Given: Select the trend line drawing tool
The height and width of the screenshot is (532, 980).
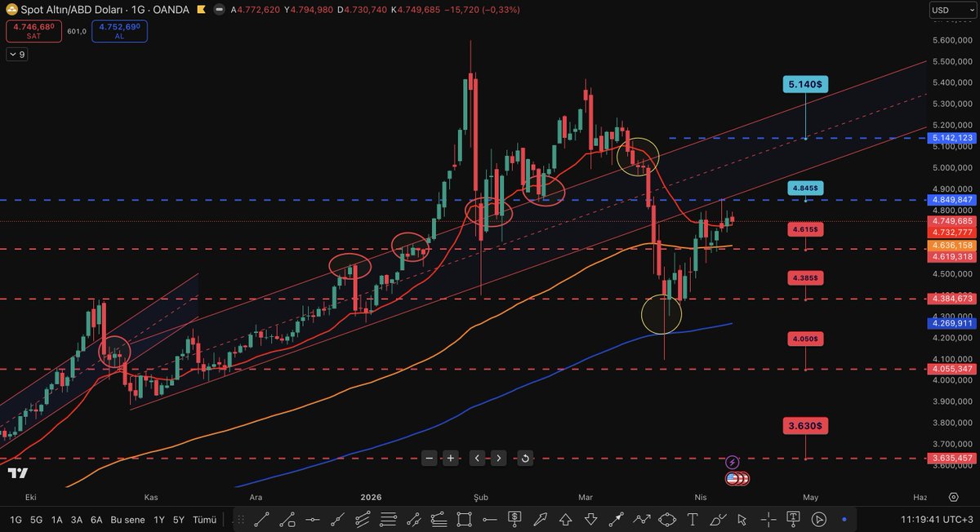Looking at the screenshot, I should (x=261, y=519).
